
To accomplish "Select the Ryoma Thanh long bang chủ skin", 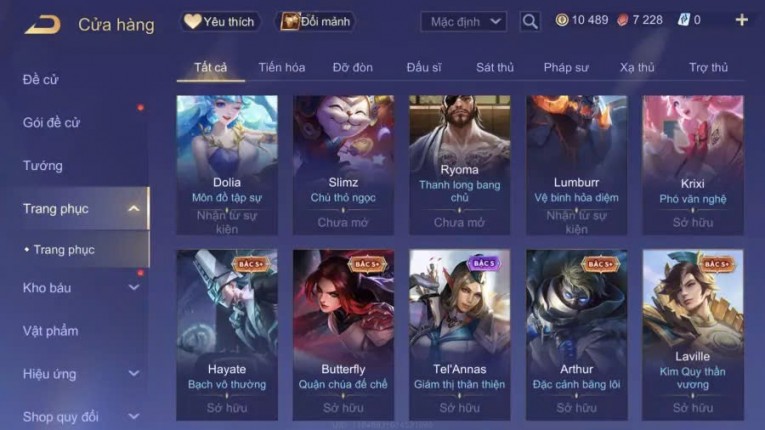I will 460,165.
